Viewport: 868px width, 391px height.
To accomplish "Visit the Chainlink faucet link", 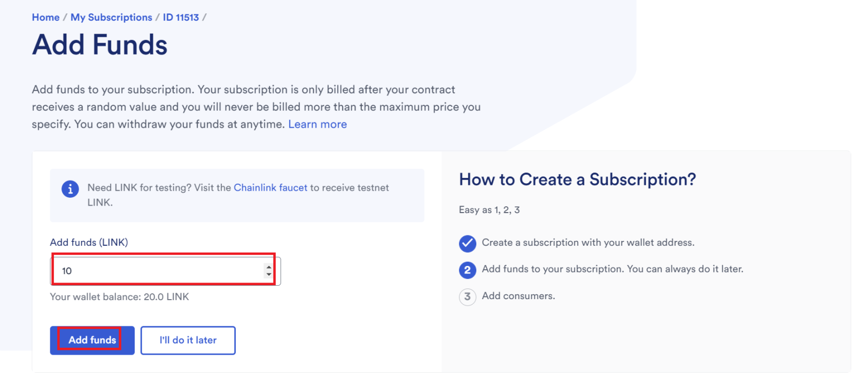I will click(270, 187).
